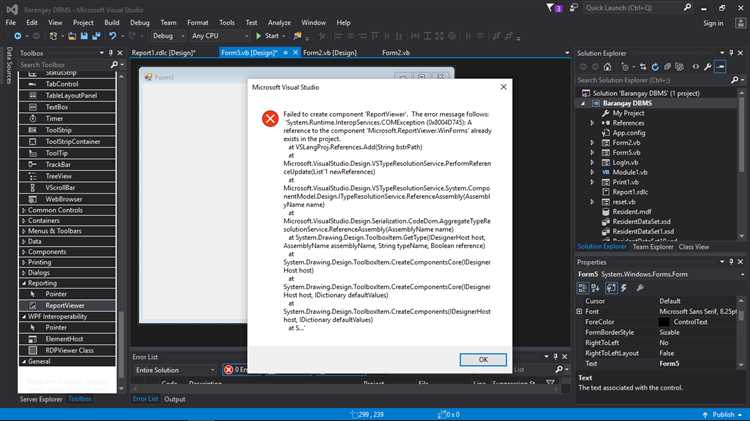Switch to Report1.rdlc [Design] tab
The image size is (750, 421).
pos(164,53)
